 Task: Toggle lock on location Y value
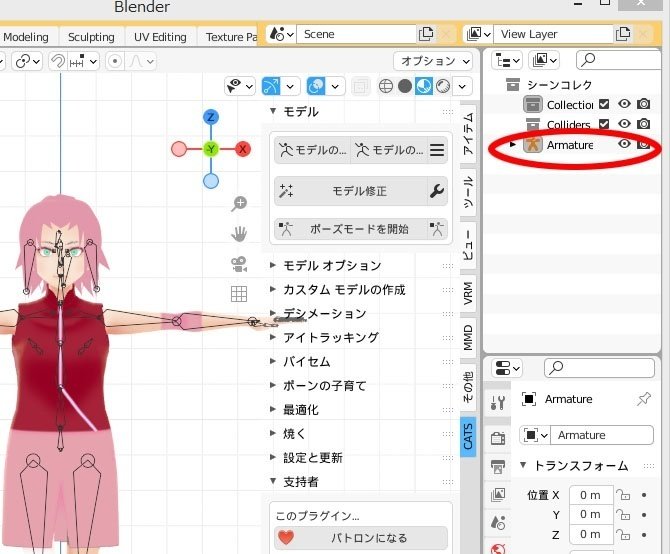click(x=623, y=515)
